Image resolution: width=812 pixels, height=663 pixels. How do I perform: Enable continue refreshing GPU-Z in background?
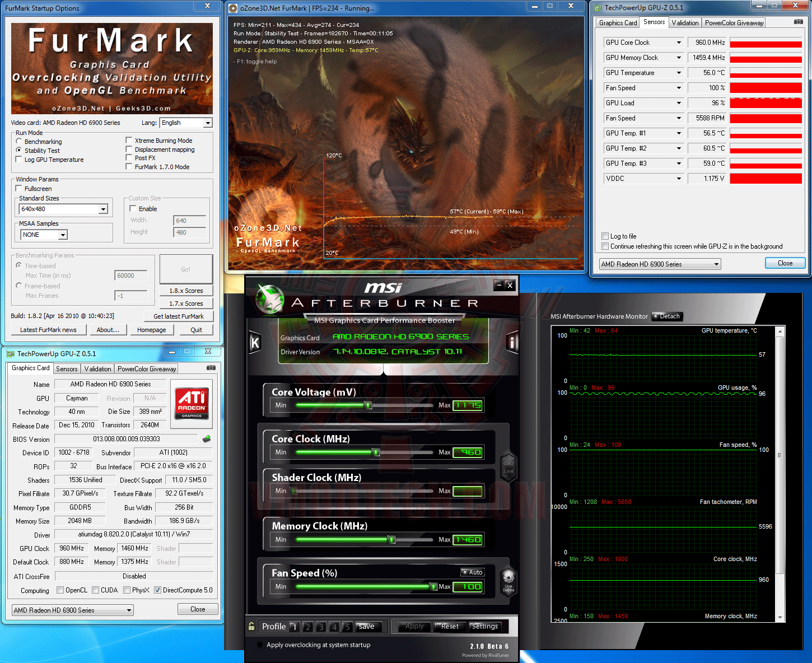pos(605,246)
